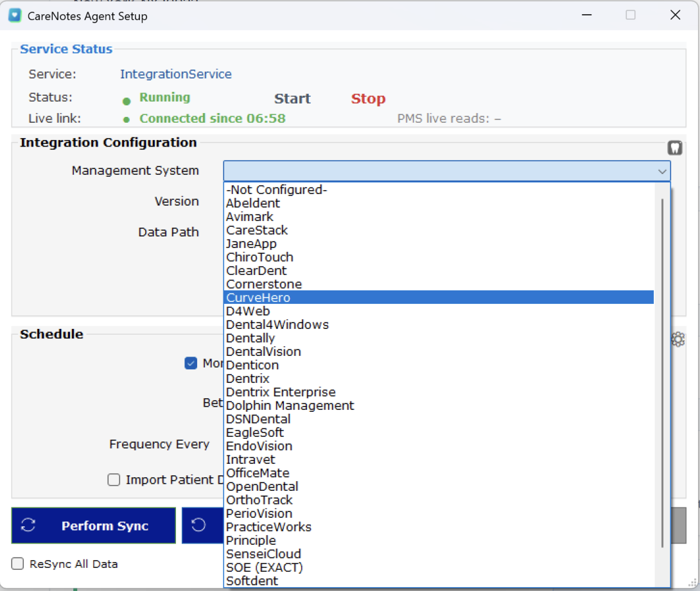
Task: Click the Connected since 06:58 status
Action: pos(213,118)
